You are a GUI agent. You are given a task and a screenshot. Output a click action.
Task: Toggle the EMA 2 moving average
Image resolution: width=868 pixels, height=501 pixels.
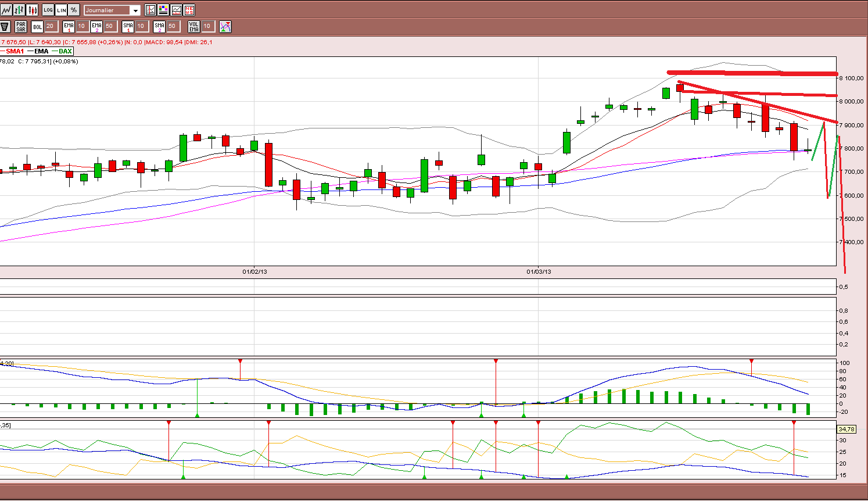pos(96,27)
